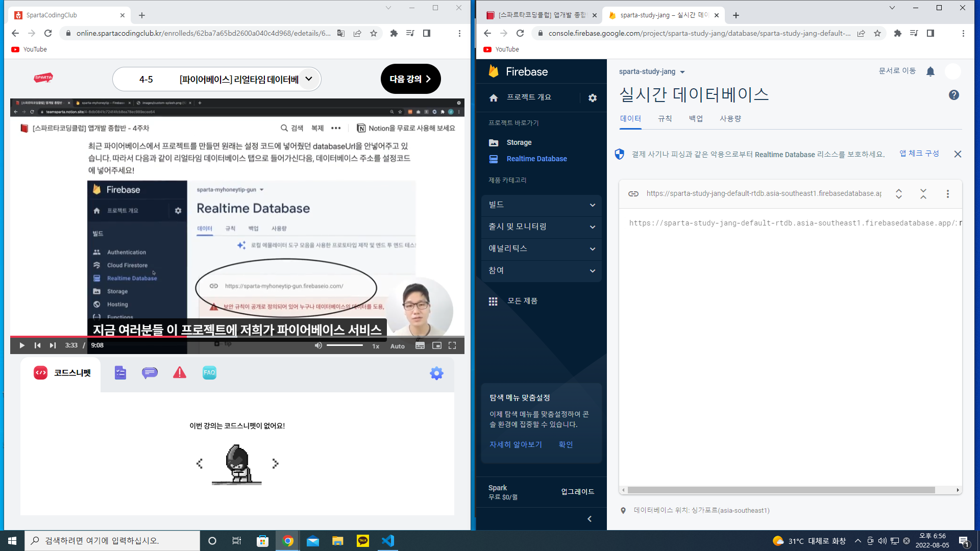Expand the 빌드 category
Viewport: 980px width, 551px height.
(542, 205)
